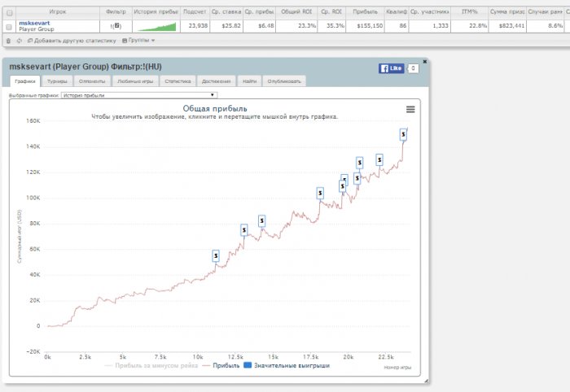Image resolution: width=570 pixels, height=392 pixels.
Task: Click the resize handle of the chart panel
Action: 426,381
